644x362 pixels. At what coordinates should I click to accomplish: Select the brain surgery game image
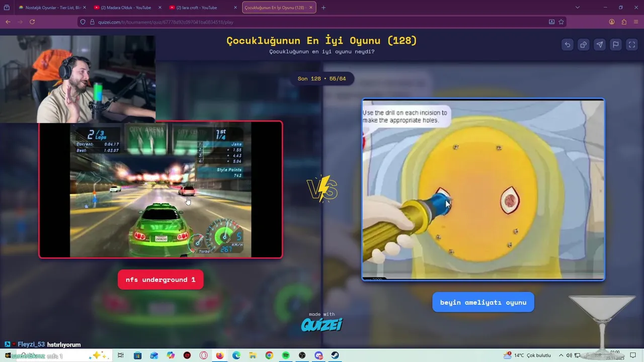[x=483, y=189]
